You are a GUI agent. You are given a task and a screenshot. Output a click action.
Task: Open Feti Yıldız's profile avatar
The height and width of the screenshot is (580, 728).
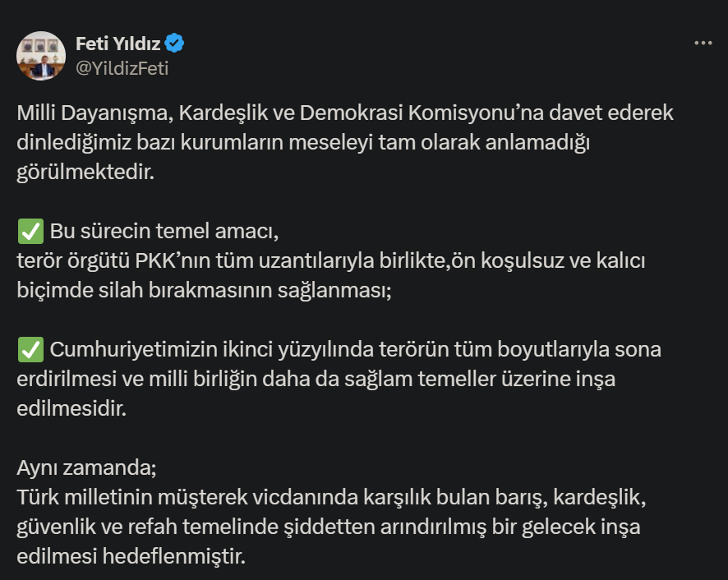[x=41, y=56]
